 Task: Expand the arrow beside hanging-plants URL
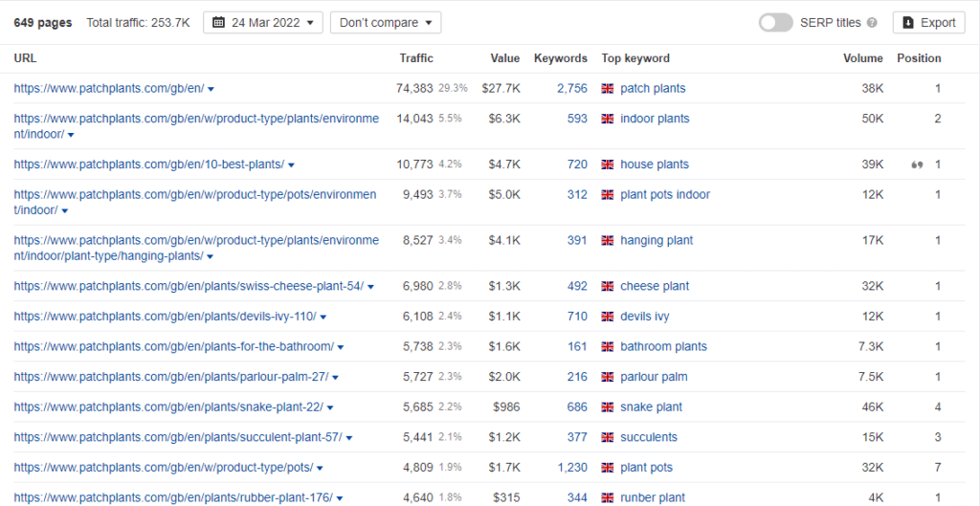point(210,256)
